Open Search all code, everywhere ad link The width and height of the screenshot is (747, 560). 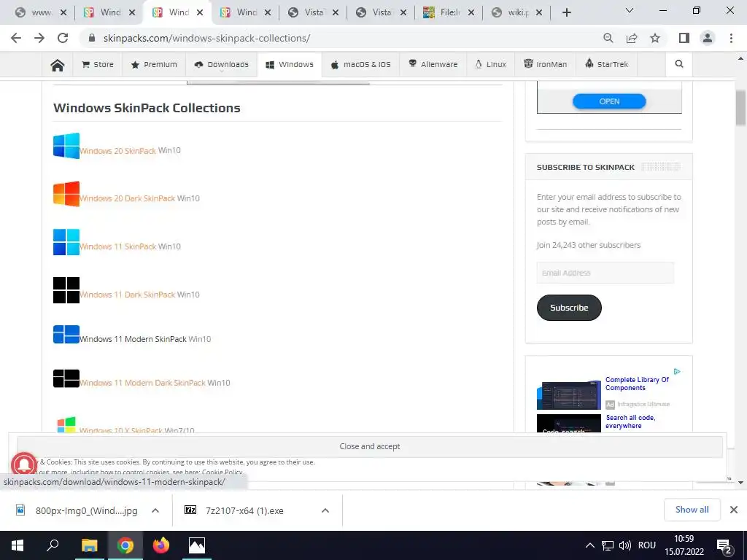click(630, 421)
